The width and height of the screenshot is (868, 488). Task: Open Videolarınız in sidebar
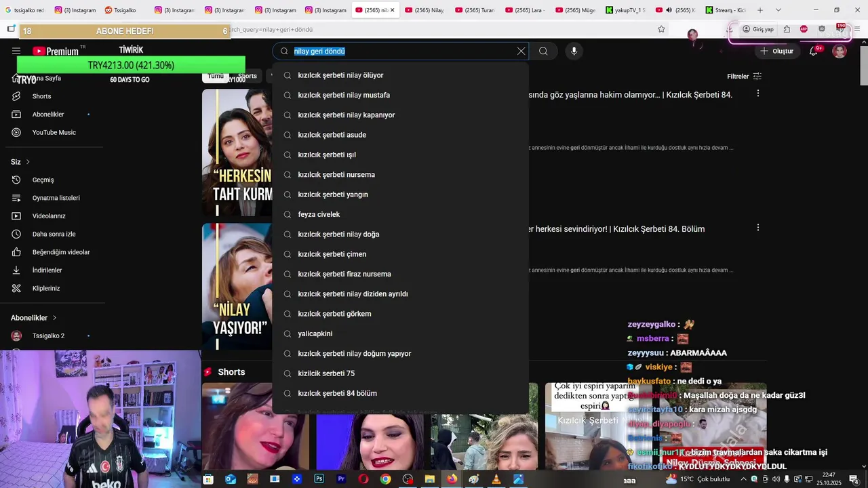click(x=49, y=216)
